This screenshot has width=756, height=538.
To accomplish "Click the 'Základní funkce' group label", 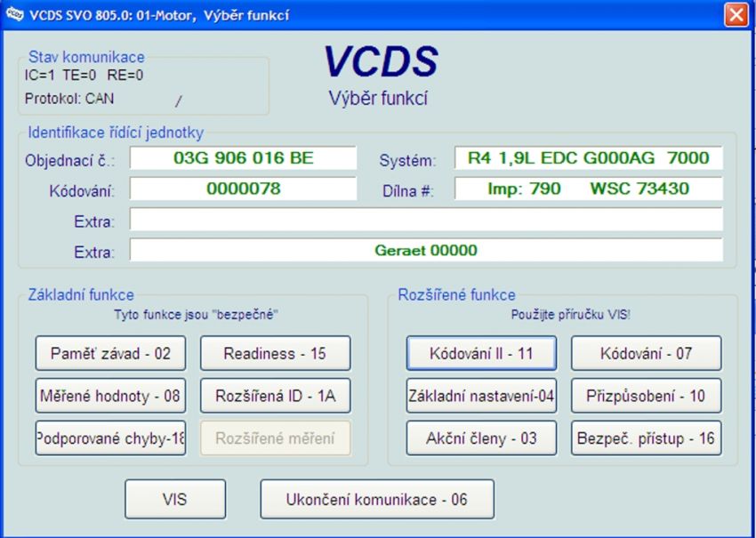I will tap(81, 294).
